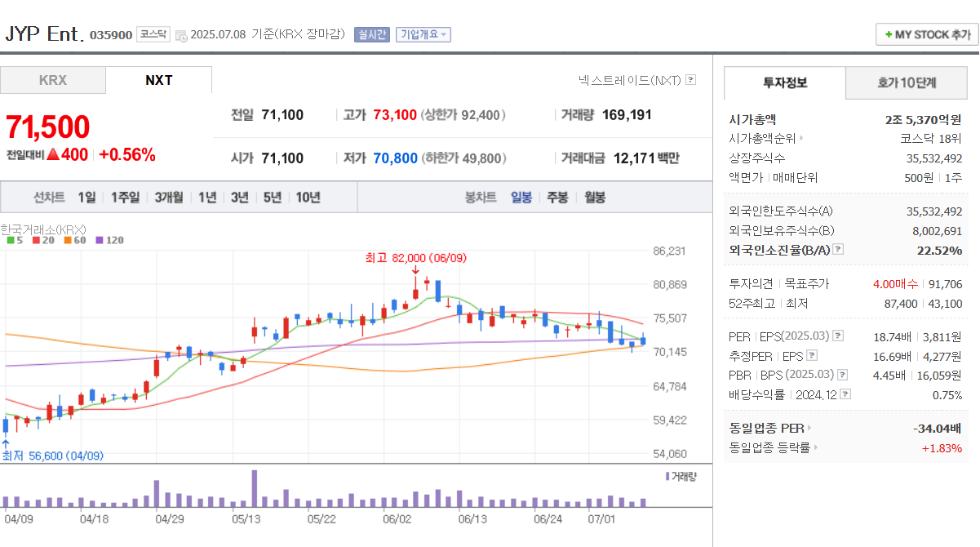Click the 한국거래소(KRX) chart label
The image size is (980, 547).
pyautogui.click(x=43, y=229)
